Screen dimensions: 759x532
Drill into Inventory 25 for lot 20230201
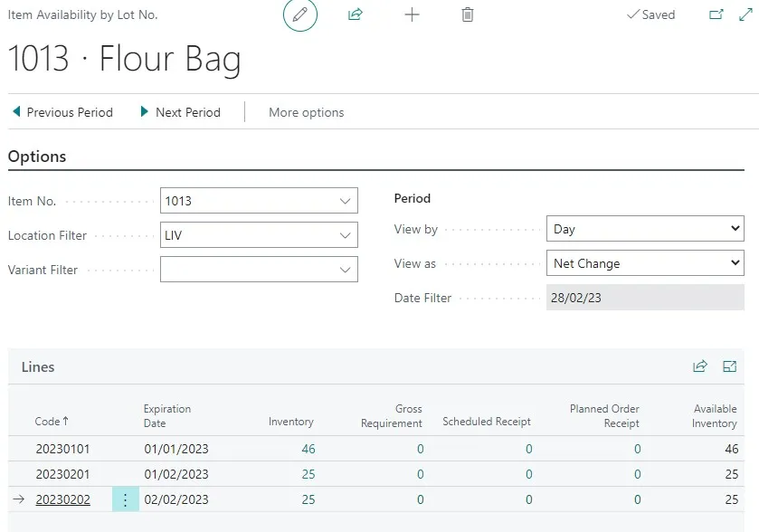point(308,474)
